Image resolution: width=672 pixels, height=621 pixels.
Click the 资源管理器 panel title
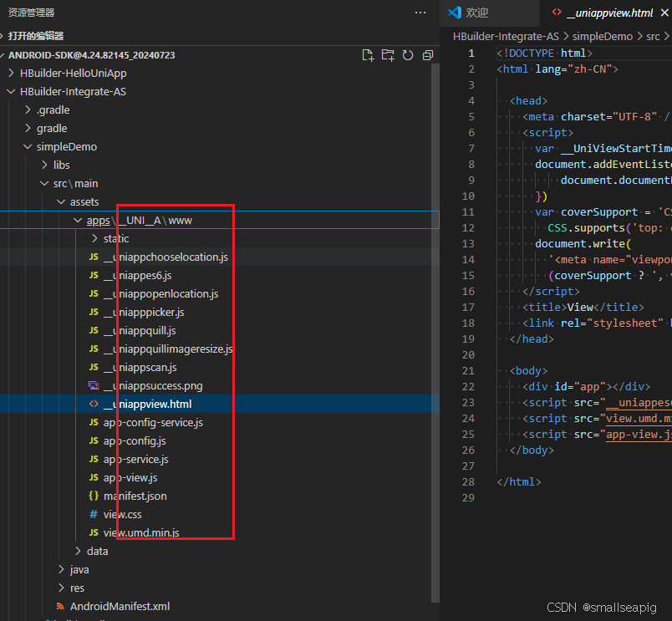(x=31, y=13)
